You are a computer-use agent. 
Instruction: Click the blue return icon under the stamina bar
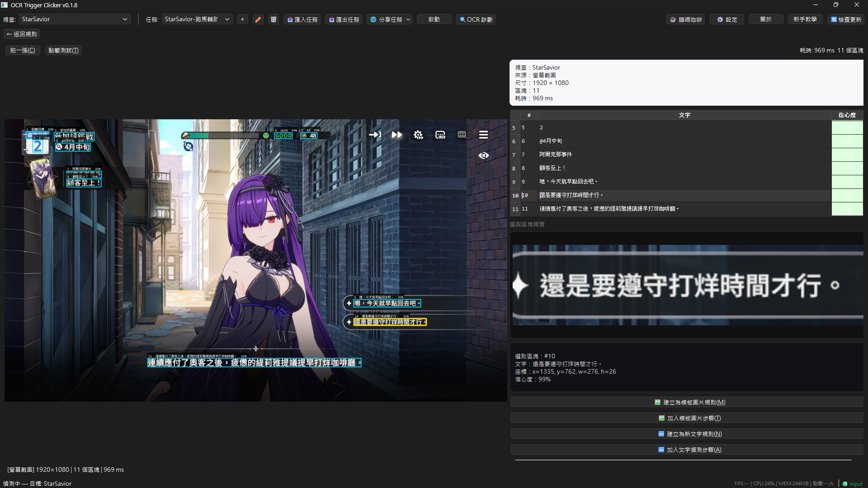(188, 146)
